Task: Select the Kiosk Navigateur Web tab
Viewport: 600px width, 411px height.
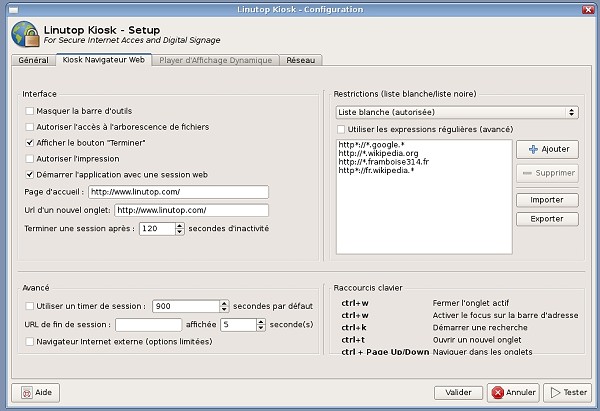Action: click(x=104, y=60)
